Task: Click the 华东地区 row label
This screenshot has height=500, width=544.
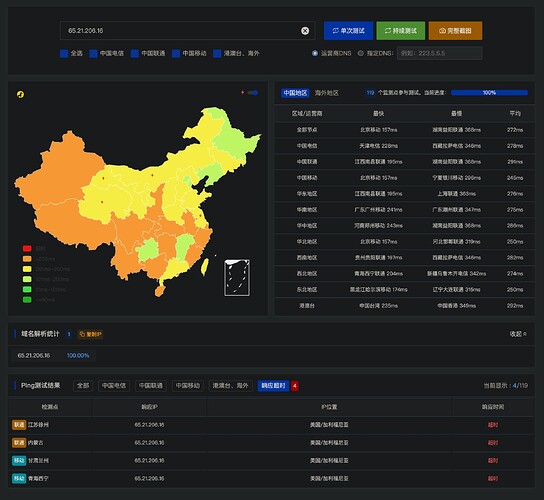Action: (x=307, y=194)
